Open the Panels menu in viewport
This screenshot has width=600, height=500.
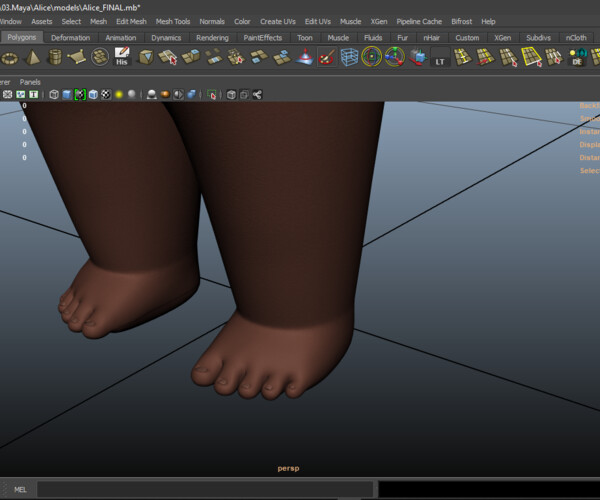[30, 82]
